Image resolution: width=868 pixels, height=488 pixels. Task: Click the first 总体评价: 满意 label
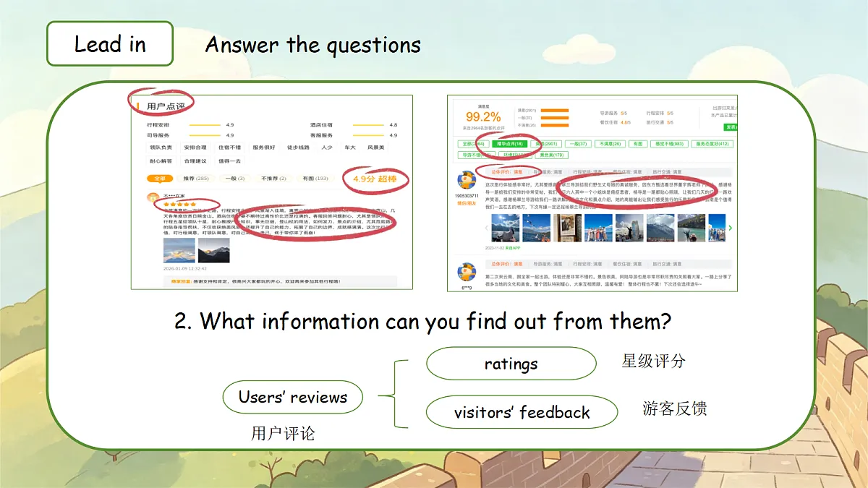tap(507, 172)
